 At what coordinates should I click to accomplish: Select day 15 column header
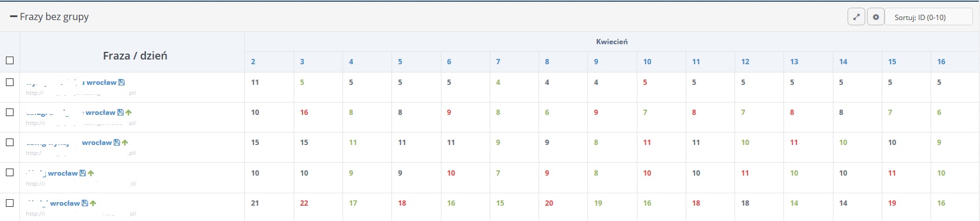pos(892,61)
